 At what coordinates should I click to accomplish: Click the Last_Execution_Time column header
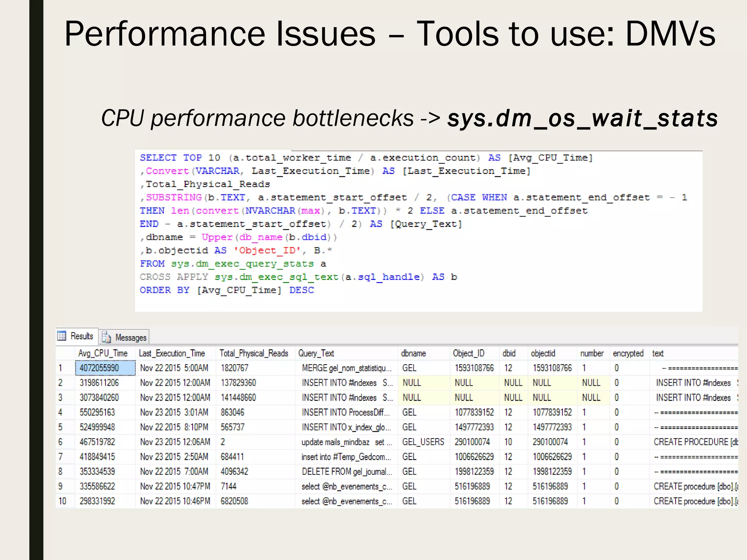(172, 353)
